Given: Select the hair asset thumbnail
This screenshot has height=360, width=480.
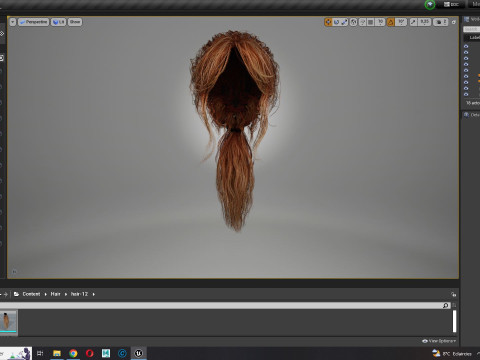Looking at the screenshot, I should point(8,322).
